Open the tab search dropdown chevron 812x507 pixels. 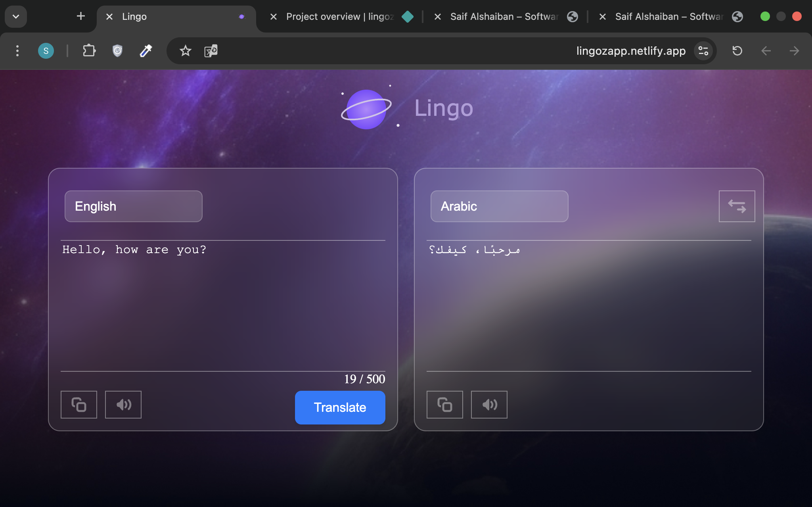(x=16, y=17)
